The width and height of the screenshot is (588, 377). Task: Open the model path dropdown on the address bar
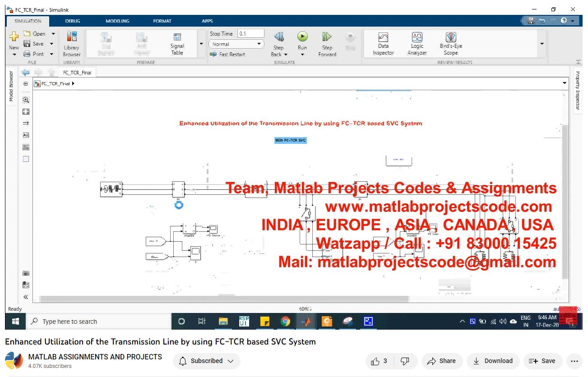coord(565,83)
